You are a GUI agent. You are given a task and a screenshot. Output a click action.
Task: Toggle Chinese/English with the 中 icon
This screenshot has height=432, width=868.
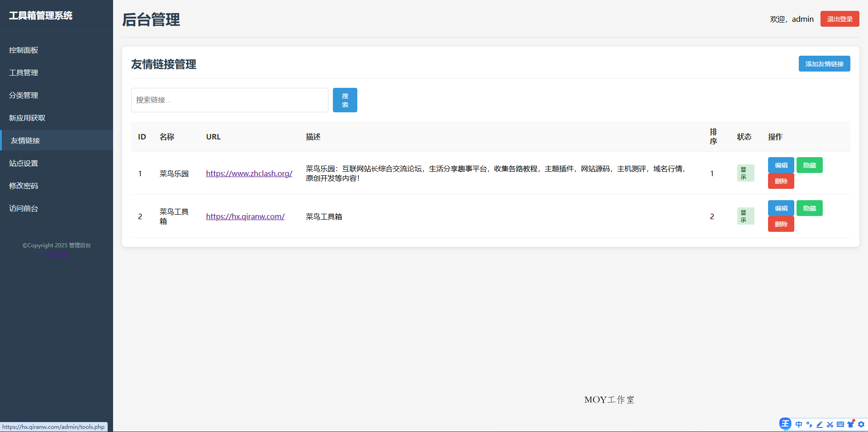799,424
